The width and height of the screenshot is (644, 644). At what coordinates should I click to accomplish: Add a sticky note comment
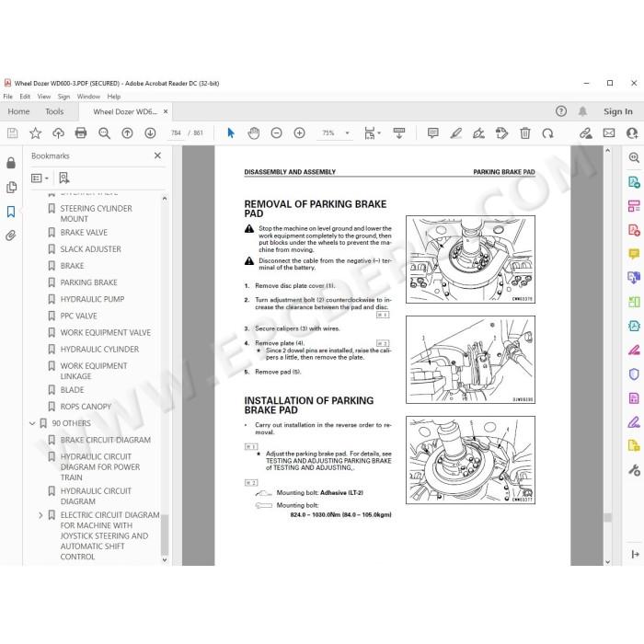click(x=433, y=133)
